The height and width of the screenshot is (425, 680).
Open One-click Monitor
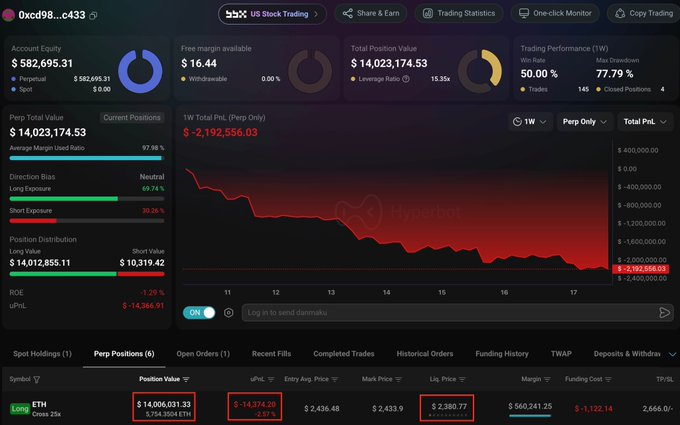tap(555, 13)
